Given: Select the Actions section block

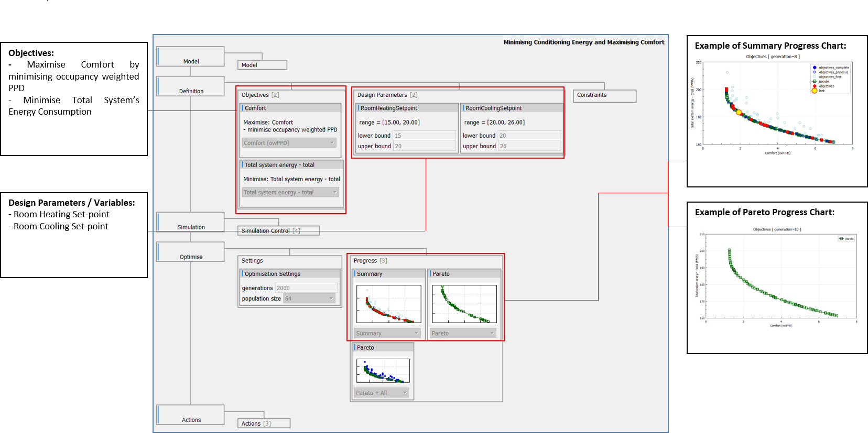Looking at the screenshot, I should click(x=191, y=415).
